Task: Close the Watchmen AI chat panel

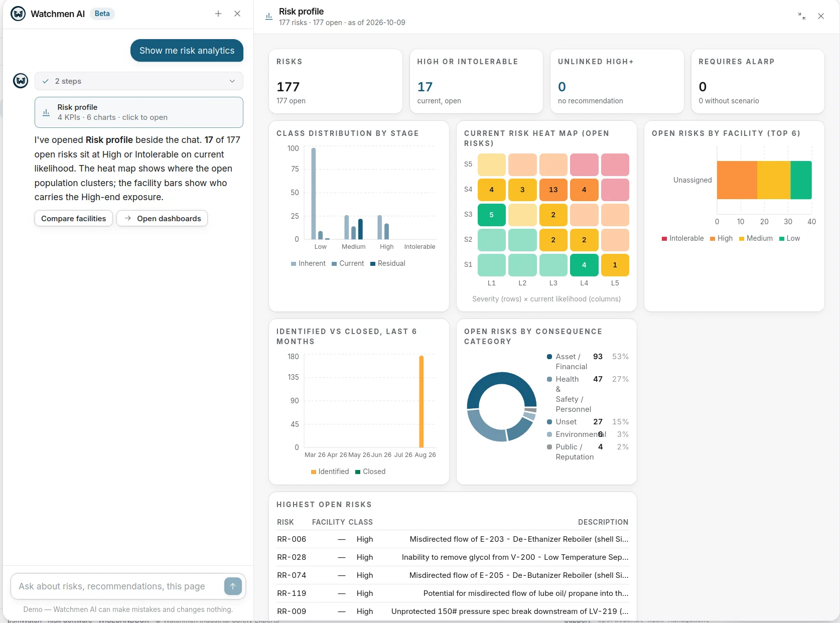Action: 237,14
